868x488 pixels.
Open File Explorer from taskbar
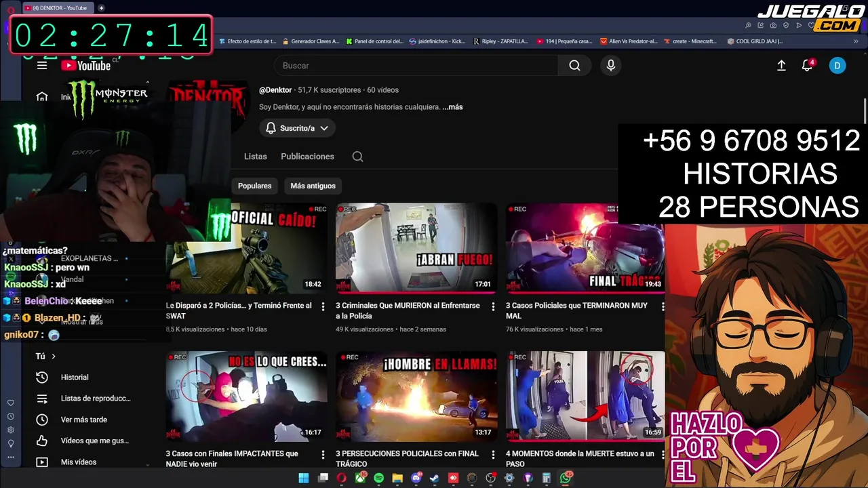pyautogui.click(x=397, y=478)
